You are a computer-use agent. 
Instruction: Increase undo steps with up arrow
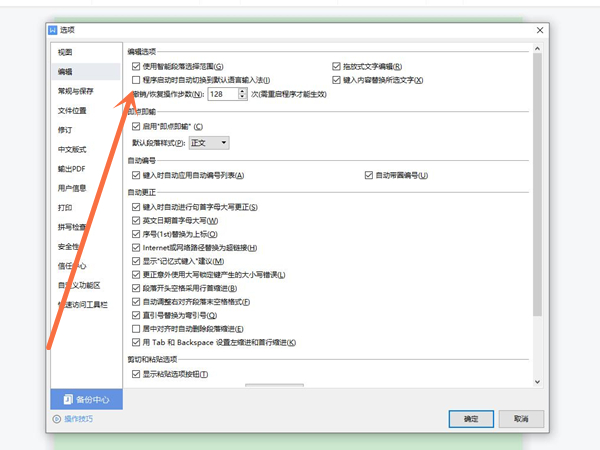point(243,90)
